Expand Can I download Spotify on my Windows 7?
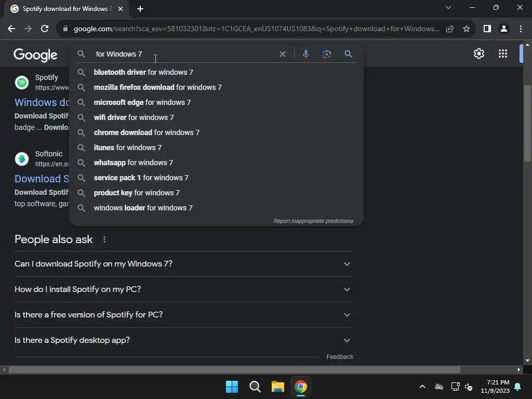The width and height of the screenshot is (532, 399). (183, 264)
